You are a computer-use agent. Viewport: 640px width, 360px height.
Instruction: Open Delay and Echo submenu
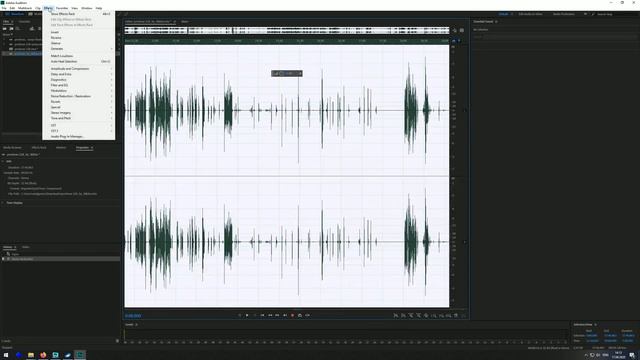79,74
